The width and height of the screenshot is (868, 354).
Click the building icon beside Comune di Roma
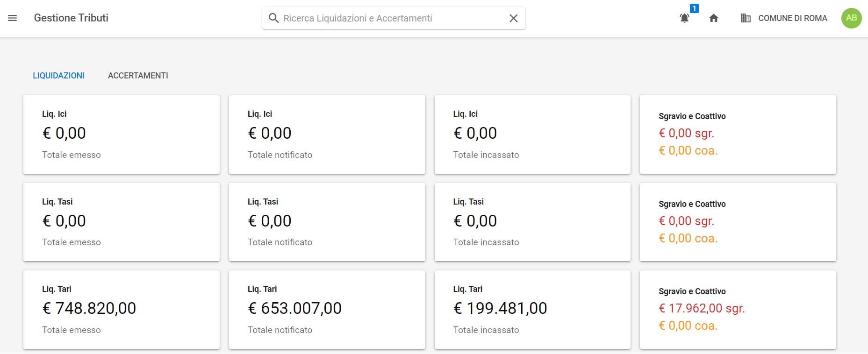pyautogui.click(x=746, y=18)
